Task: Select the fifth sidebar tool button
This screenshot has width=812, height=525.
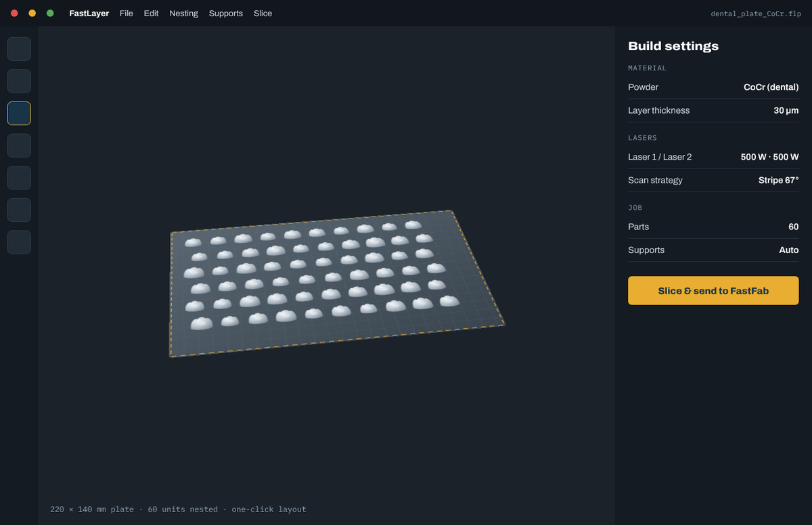Action: (19, 178)
